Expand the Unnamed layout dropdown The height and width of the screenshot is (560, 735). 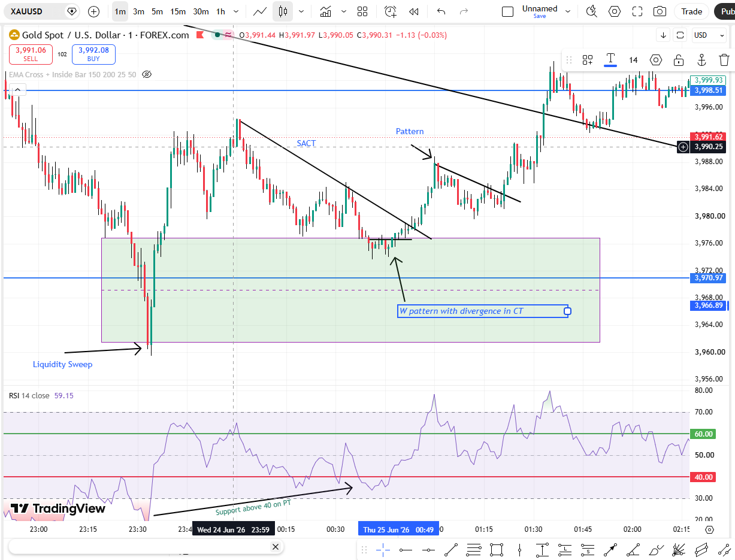coord(568,11)
